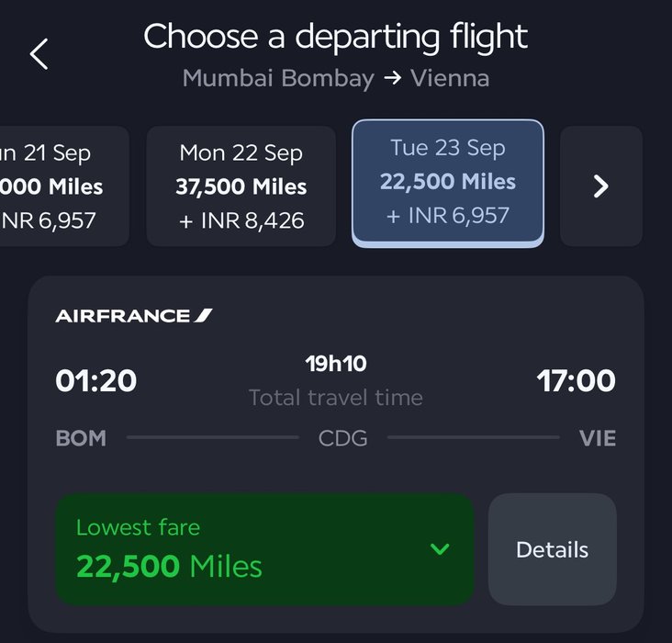Tap the back arrow icon
The image size is (672, 643).
[x=39, y=54]
